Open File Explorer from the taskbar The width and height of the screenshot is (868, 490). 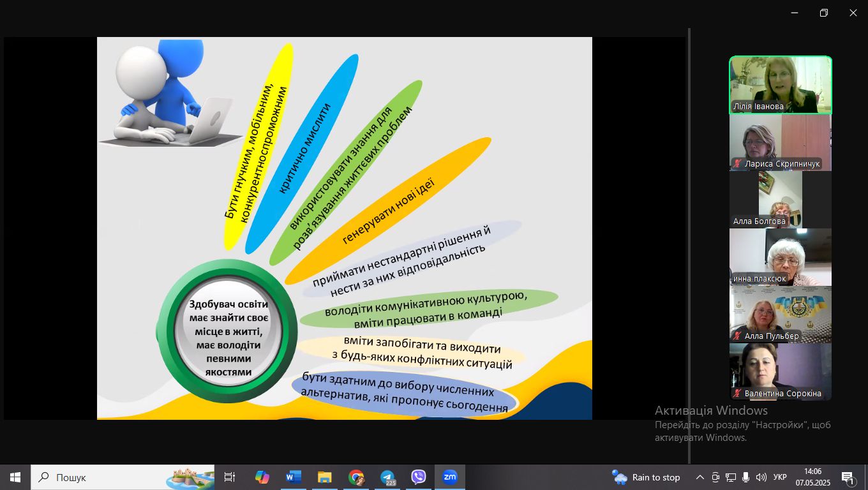pyautogui.click(x=325, y=477)
